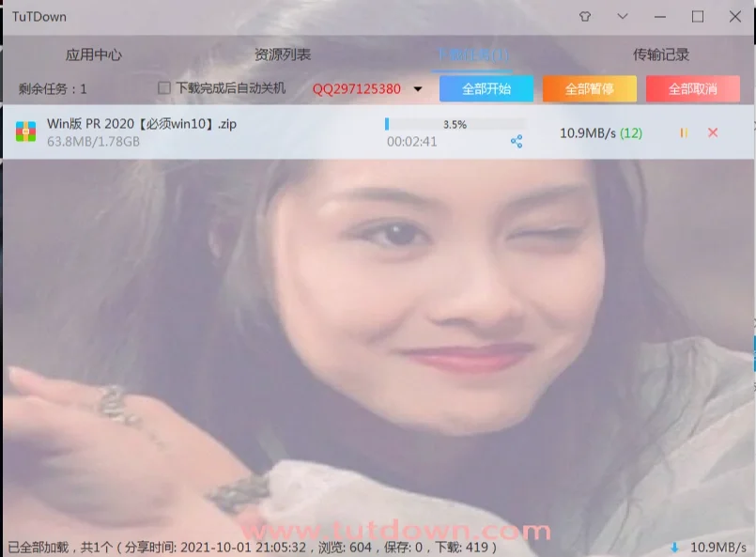Click the 10.9MB/s (12) speed text

[601, 133]
